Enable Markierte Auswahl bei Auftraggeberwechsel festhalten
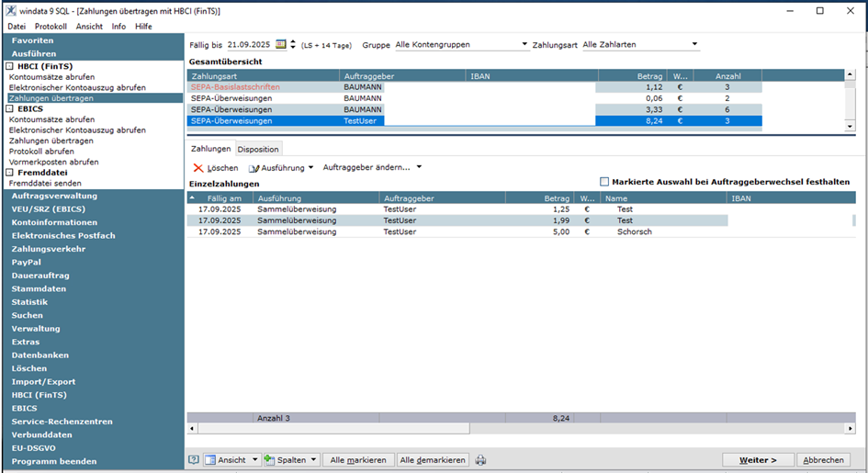Screen dimensions: 868x473 604,182
